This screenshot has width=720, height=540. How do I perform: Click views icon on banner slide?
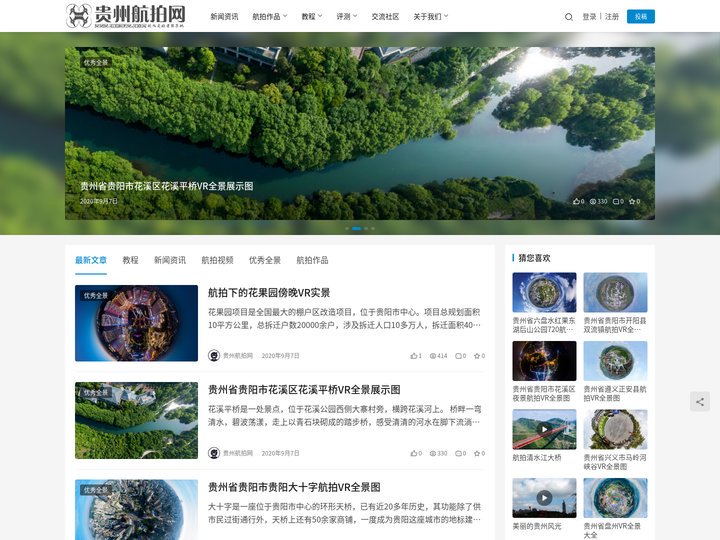[593, 201]
